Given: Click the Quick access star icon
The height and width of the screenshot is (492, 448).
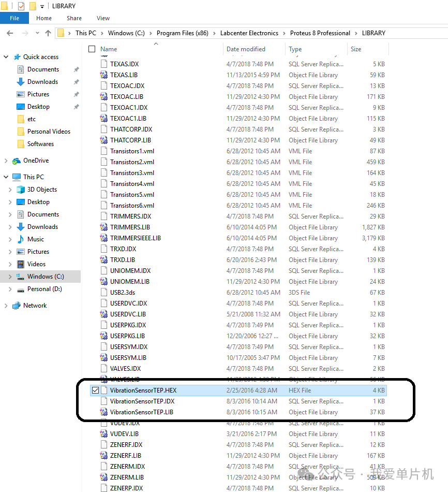Looking at the screenshot, I should point(17,57).
